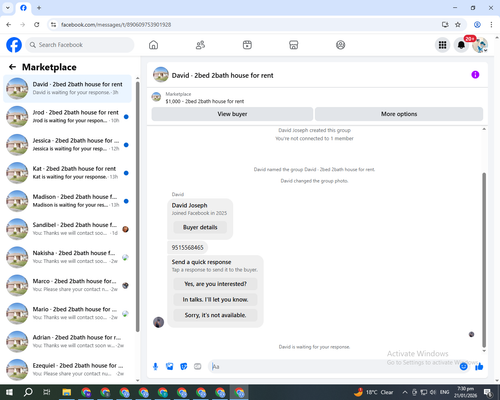The width and height of the screenshot is (500, 400).
Task: Click the More options button
Action: (x=399, y=114)
